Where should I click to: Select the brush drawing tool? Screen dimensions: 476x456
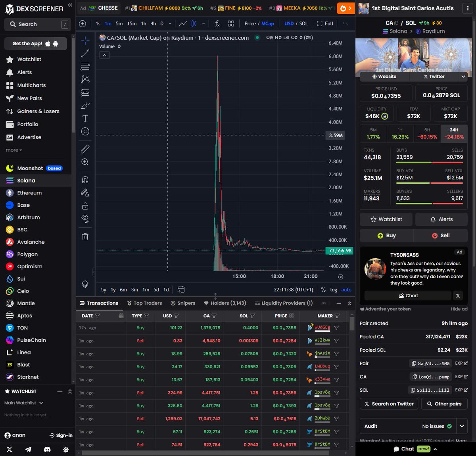pyautogui.click(x=85, y=106)
